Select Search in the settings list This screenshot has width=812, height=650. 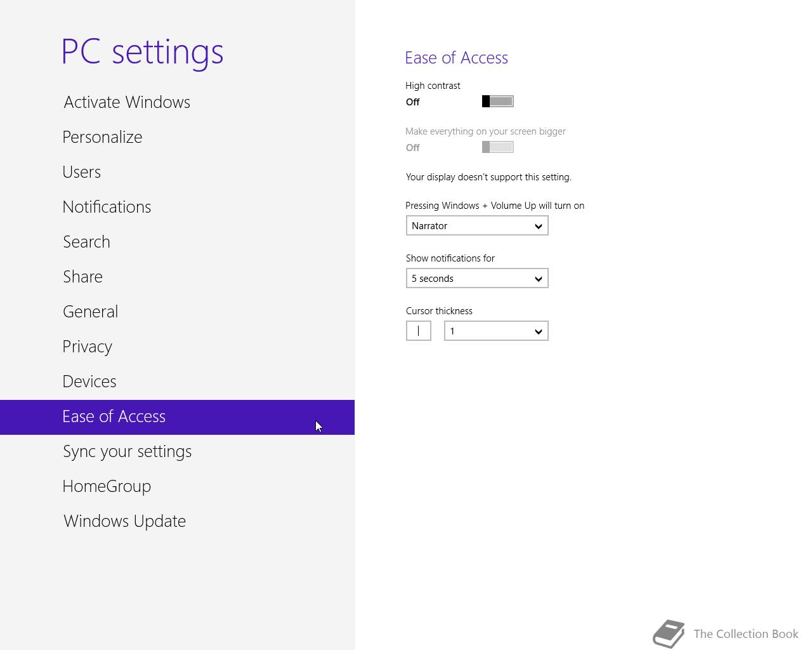click(x=177, y=242)
